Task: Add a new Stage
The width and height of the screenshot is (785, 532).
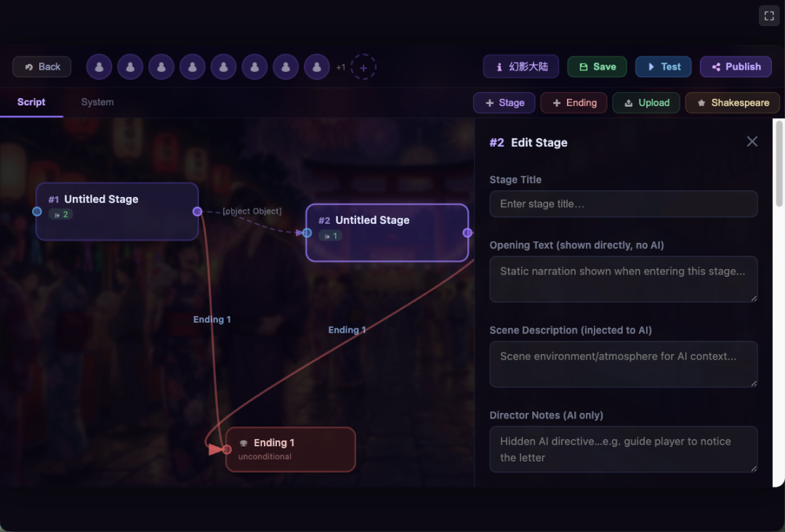Action: click(504, 103)
